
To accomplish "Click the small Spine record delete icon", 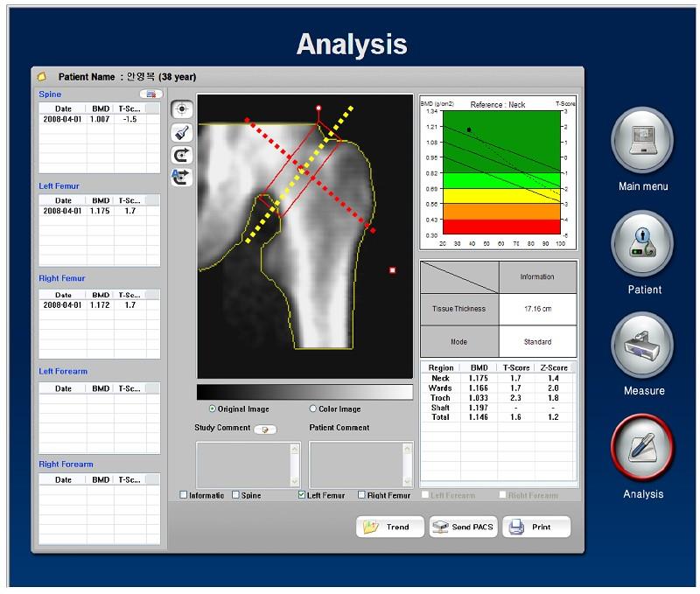I will pyautogui.click(x=150, y=94).
